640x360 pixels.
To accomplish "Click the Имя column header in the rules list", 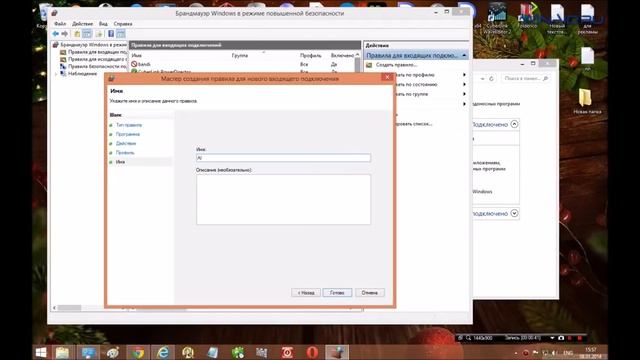I will click(137, 55).
